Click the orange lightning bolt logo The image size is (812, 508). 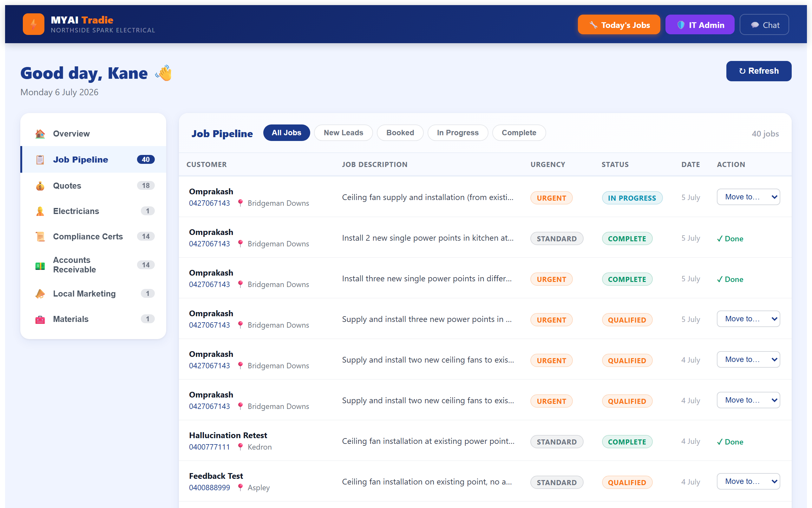click(x=34, y=24)
